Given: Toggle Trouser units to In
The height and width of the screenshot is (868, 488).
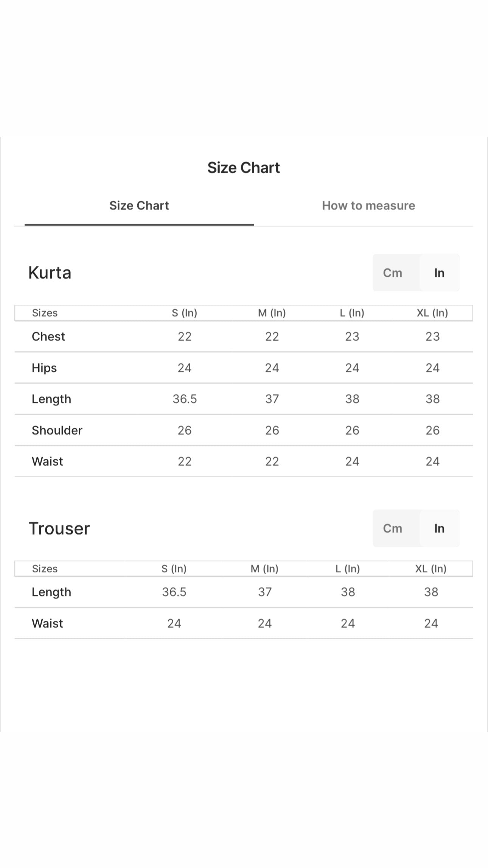Looking at the screenshot, I should point(439,528).
